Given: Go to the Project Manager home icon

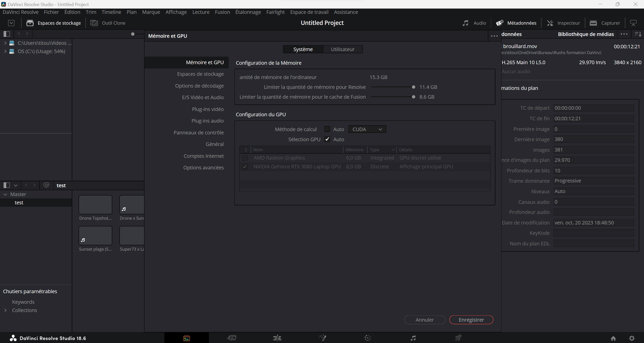Looking at the screenshot, I should coord(613,338).
